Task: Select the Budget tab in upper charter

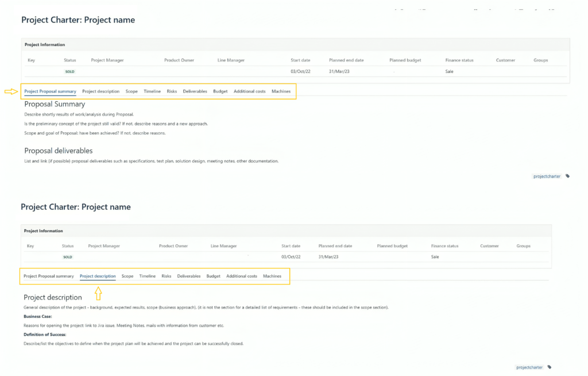Action: [x=220, y=91]
